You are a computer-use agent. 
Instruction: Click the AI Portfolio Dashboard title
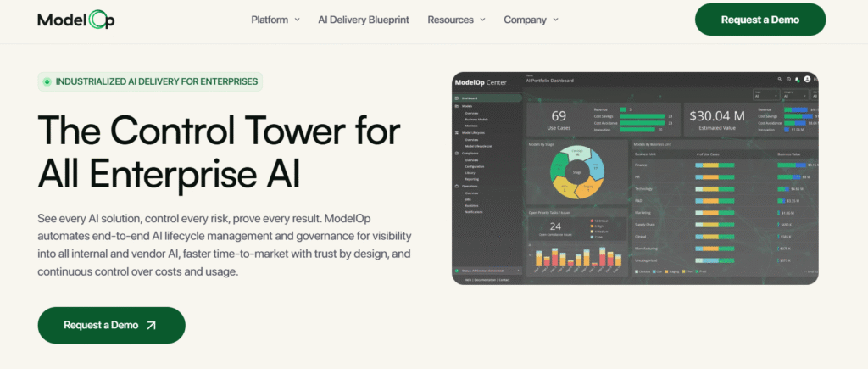pyautogui.click(x=549, y=81)
